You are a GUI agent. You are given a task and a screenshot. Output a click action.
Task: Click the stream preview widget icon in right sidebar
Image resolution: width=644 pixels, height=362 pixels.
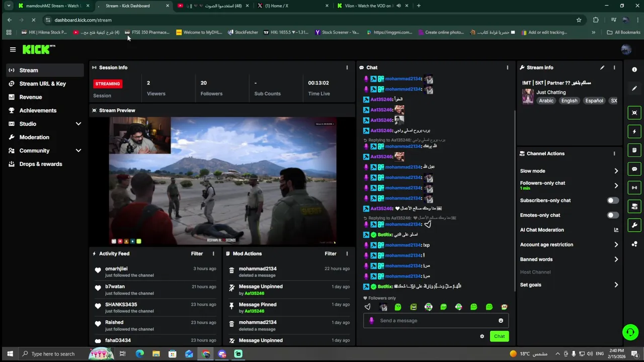click(634, 113)
